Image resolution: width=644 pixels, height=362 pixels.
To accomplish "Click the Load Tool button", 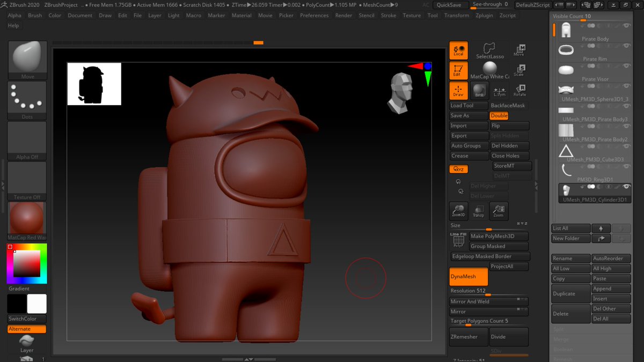I will click(x=469, y=106).
